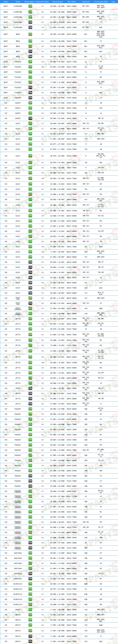Click diesel ON icon in CADDY ME, JK row
Screen dimensions: 118x644
tap(30, 119)
